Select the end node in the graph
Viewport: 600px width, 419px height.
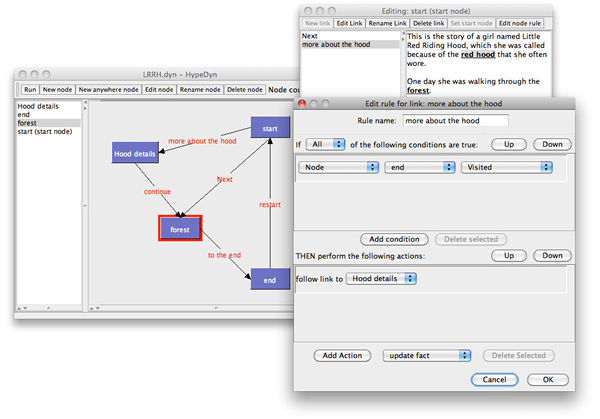tap(268, 280)
